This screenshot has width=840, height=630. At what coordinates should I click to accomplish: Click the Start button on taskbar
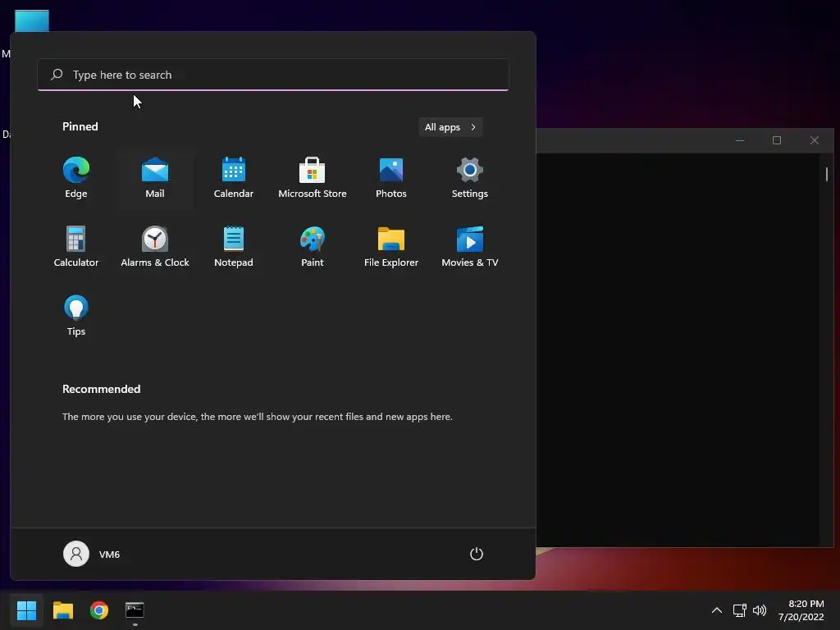(26, 610)
